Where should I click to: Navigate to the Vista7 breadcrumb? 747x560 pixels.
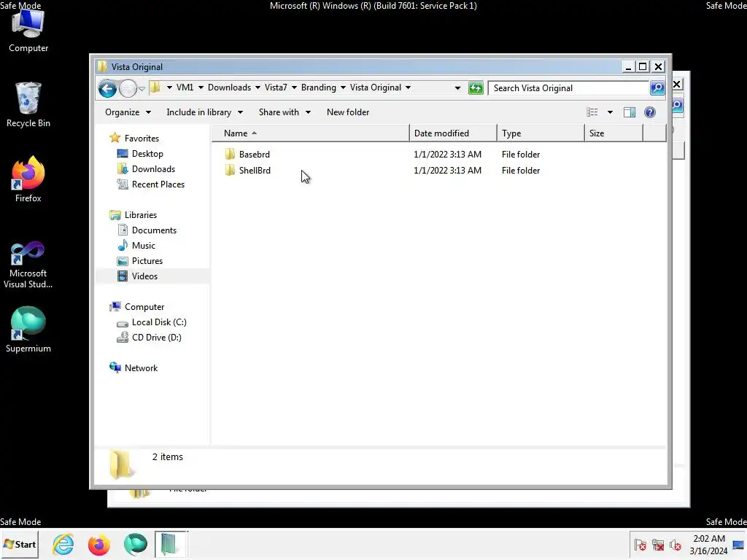click(x=276, y=87)
